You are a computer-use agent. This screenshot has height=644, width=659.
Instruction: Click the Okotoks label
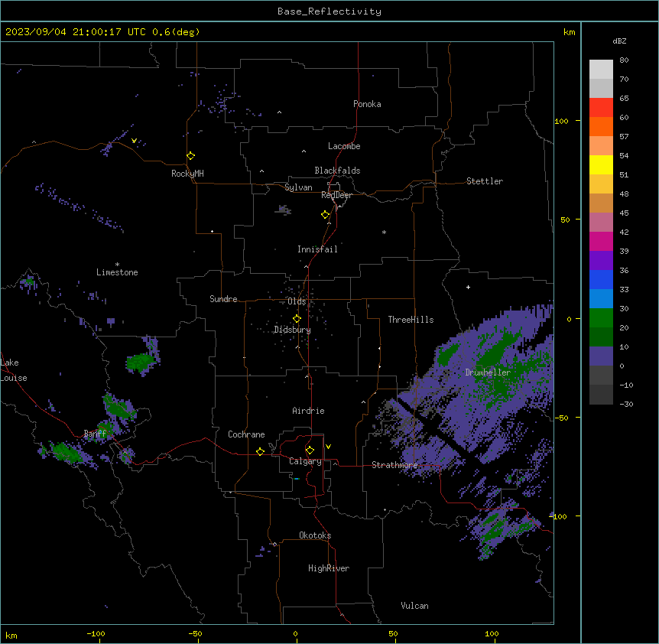[315, 535]
